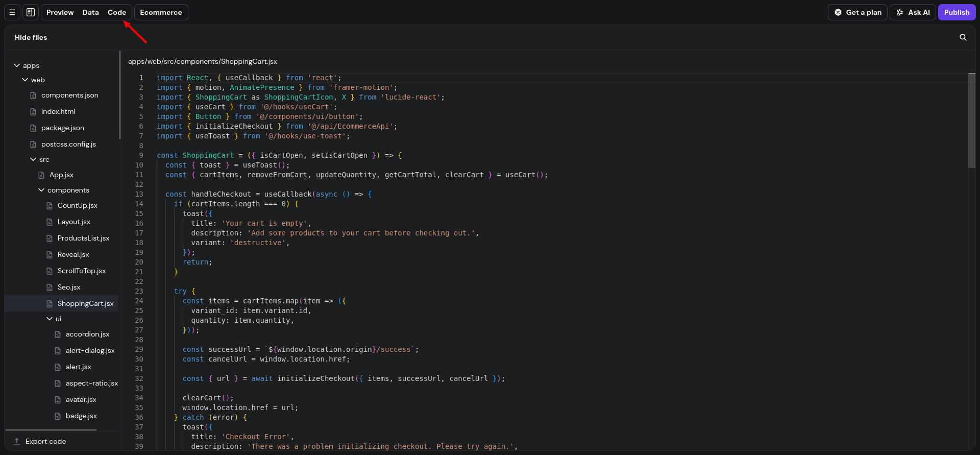Click line number 13 in the gutter

pos(139,194)
